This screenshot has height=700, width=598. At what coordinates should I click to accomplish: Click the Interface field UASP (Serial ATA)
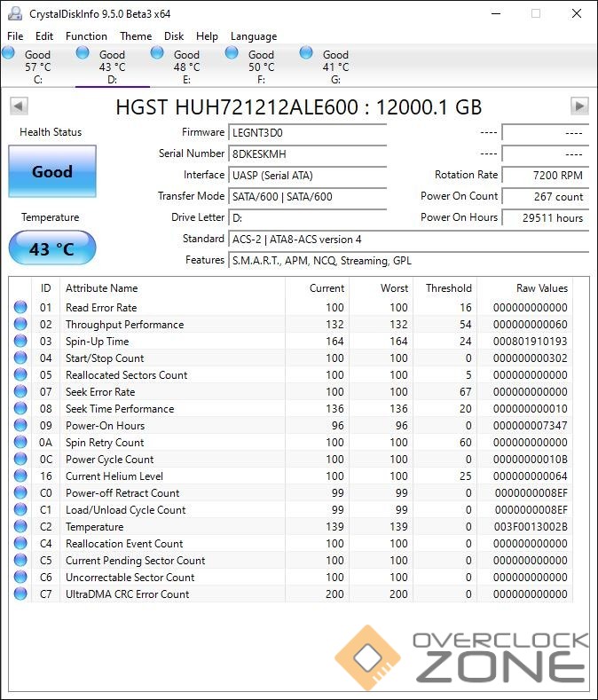tap(307, 176)
